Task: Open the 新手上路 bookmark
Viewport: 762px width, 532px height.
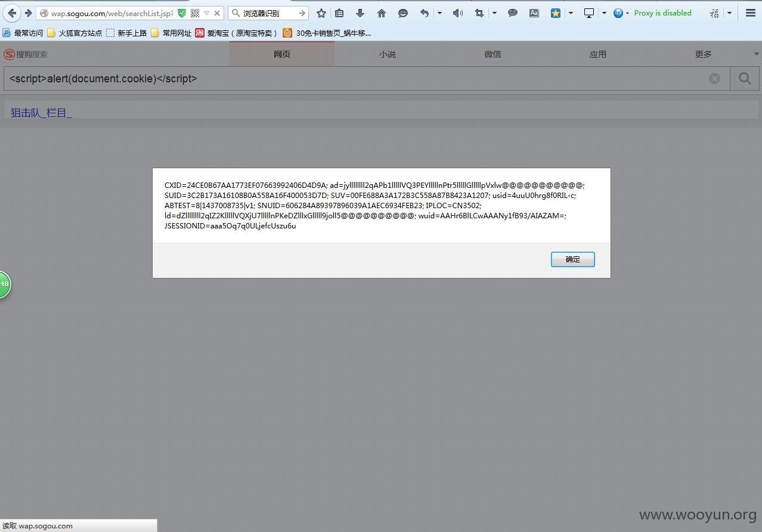Action: (126, 33)
